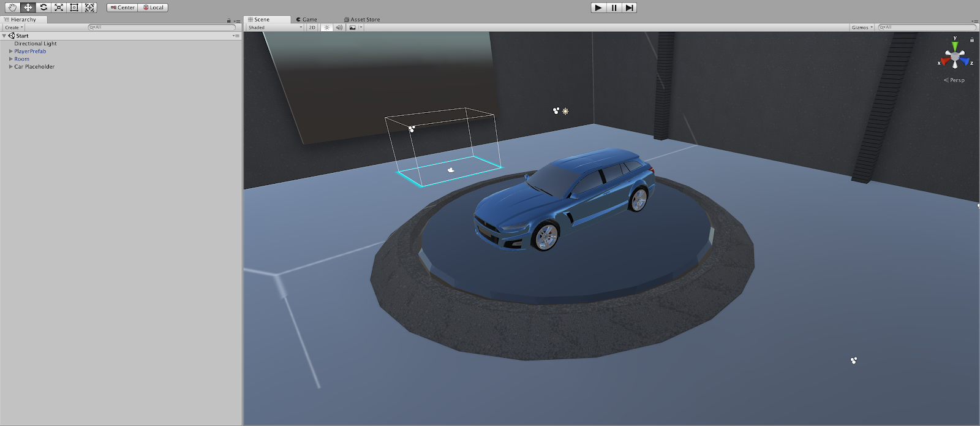Open the Asset Store tab
This screenshot has width=980, height=426.
pyautogui.click(x=362, y=20)
